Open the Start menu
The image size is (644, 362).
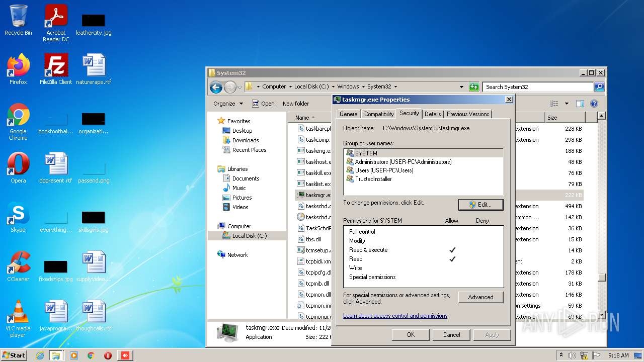pyautogui.click(x=14, y=355)
